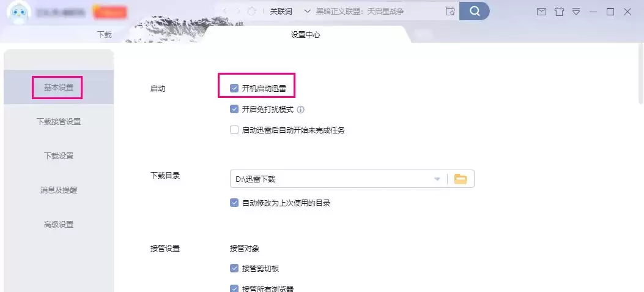The width and height of the screenshot is (644, 292).
Task: Enable 启动迅雷后自动开始未完成任务 checkbox
Action: (234, 130)
